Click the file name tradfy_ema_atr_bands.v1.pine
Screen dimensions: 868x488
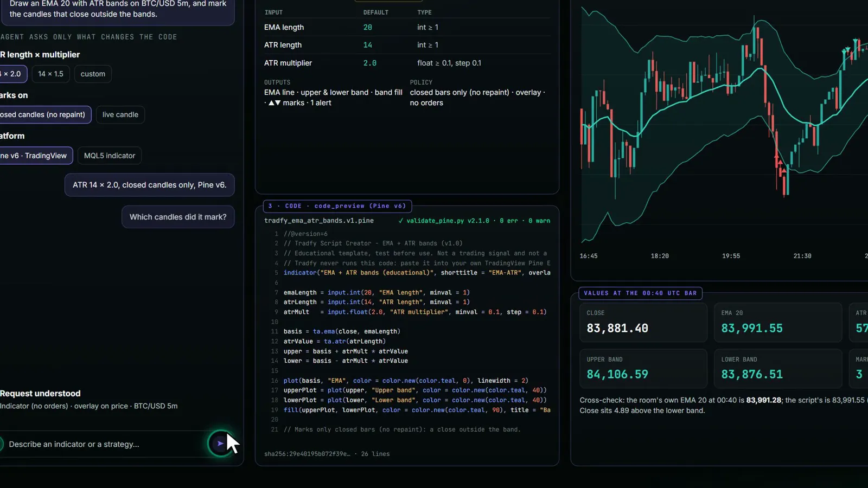[x=319, y=221]
